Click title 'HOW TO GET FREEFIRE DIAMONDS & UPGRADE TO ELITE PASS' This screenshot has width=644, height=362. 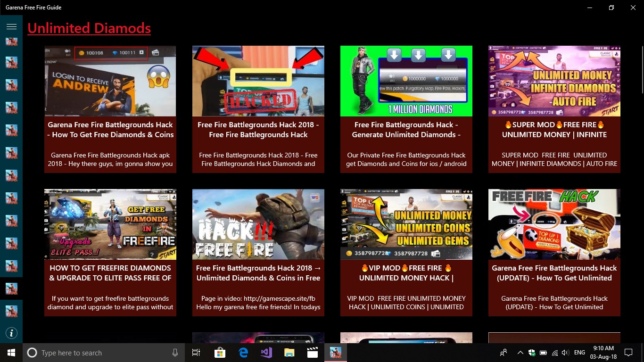pos(110,273)
